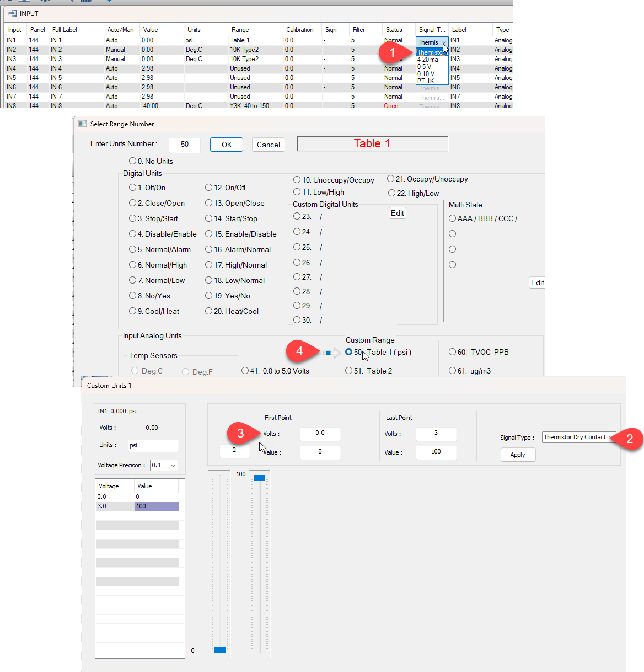644x672 pixels.
Task: Select the 51. Table 2 custom range
Action: pos(349,371)
